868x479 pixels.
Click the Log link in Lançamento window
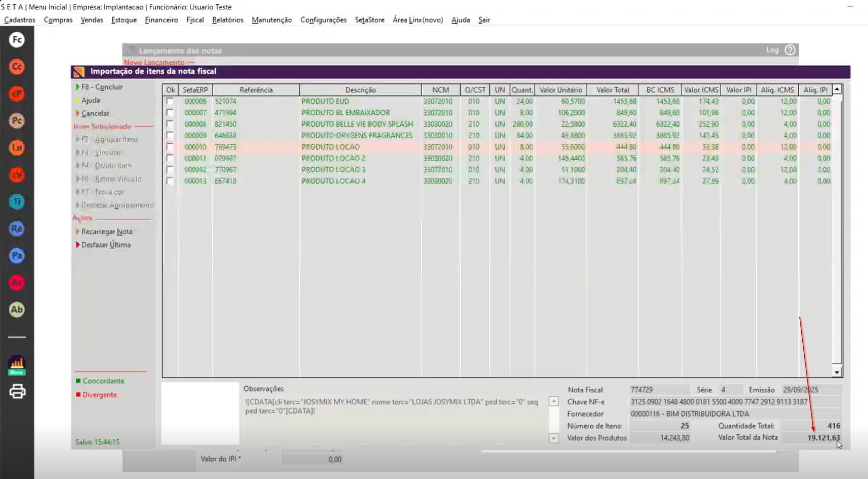[x=772, y=50]
